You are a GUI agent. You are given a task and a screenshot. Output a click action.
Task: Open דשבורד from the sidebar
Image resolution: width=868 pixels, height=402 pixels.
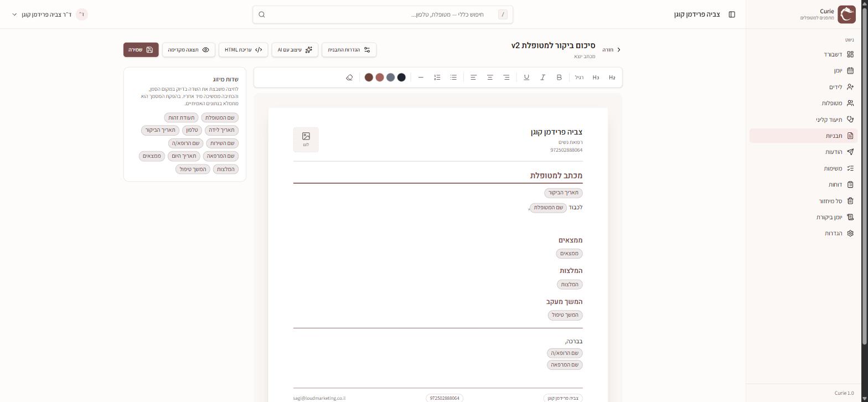tap(803, 54)
